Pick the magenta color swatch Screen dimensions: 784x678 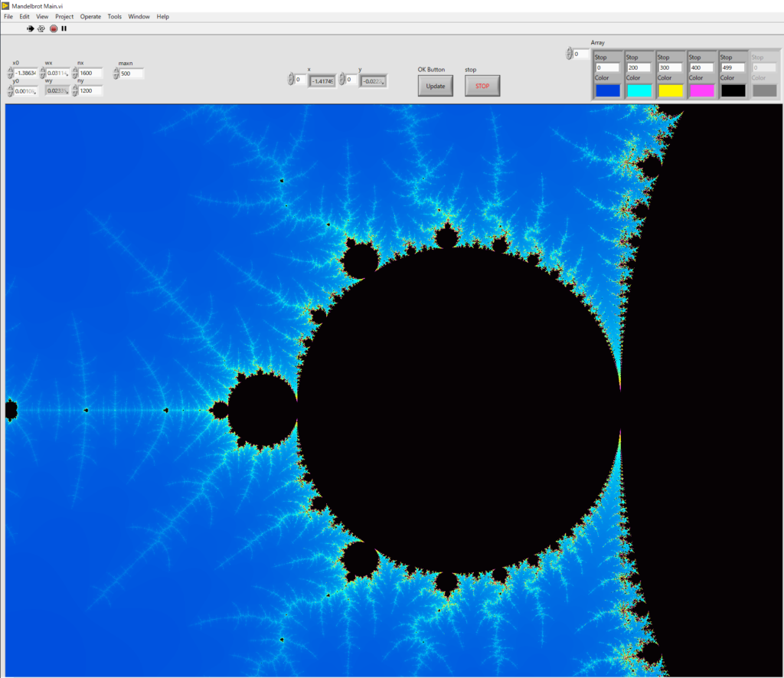tap(701, 90)
